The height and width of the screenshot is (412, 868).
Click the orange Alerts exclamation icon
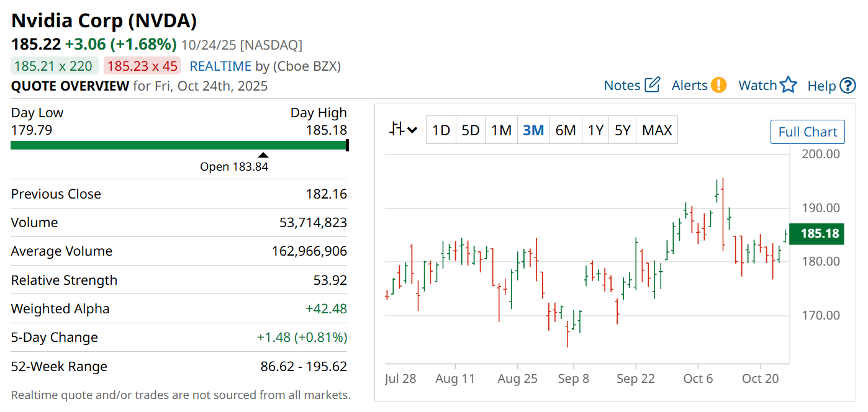pos(719,85)
